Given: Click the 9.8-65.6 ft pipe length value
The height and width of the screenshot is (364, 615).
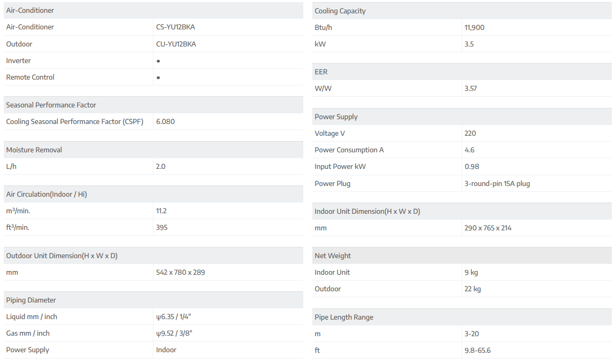Looking at the screenshot, I should [x=478, y=351].
